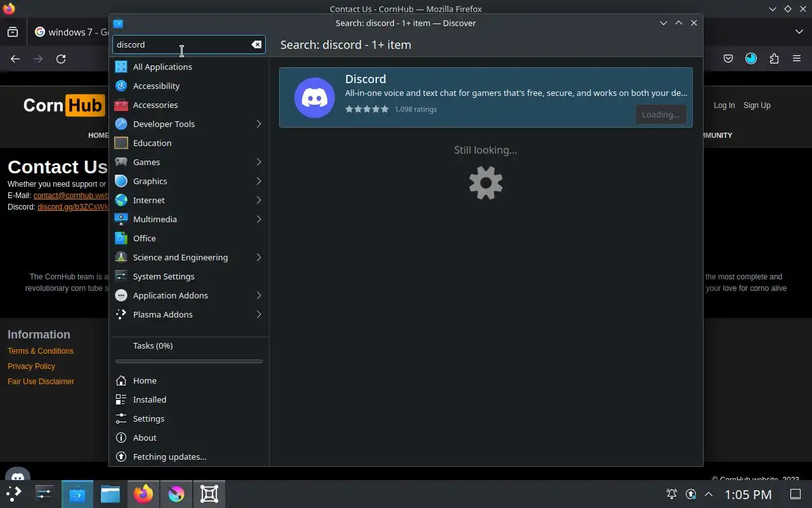The width and height of the screenshot is (812, 508).
Task: Expand Developer Tools subcategories
Action: coord(259,124)
